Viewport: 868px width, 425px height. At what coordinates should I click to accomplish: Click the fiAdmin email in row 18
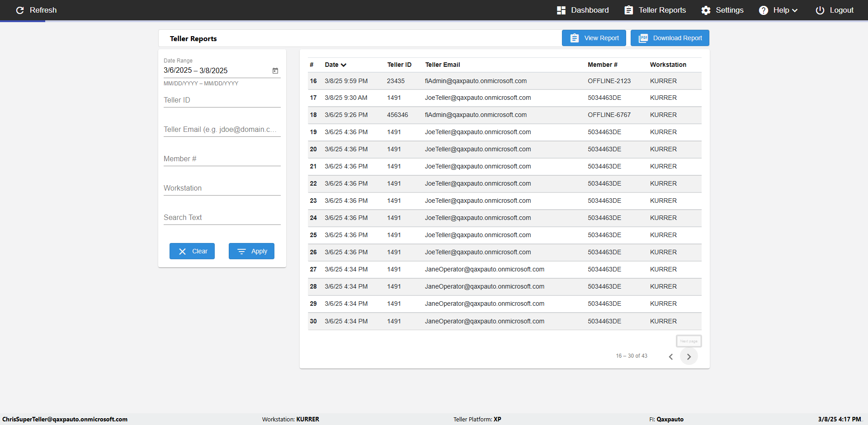pyautogui.click(x=476, y=115)
